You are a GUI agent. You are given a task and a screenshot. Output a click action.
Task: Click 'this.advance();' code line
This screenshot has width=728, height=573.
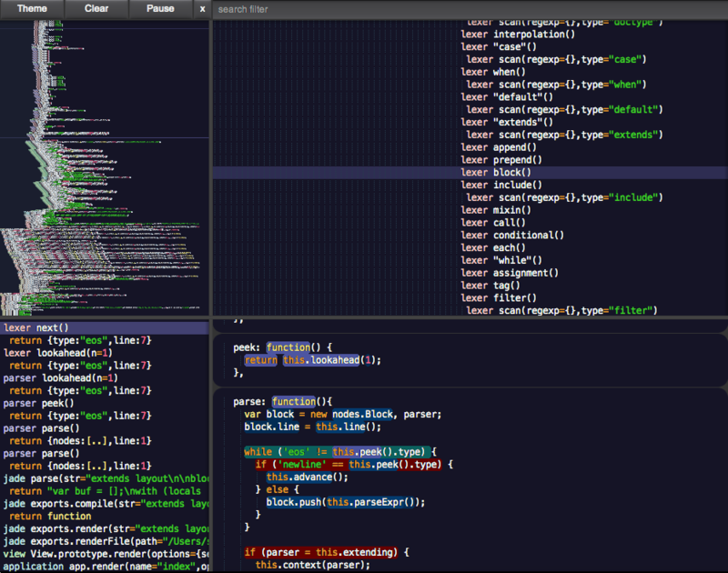pos(307,477)
